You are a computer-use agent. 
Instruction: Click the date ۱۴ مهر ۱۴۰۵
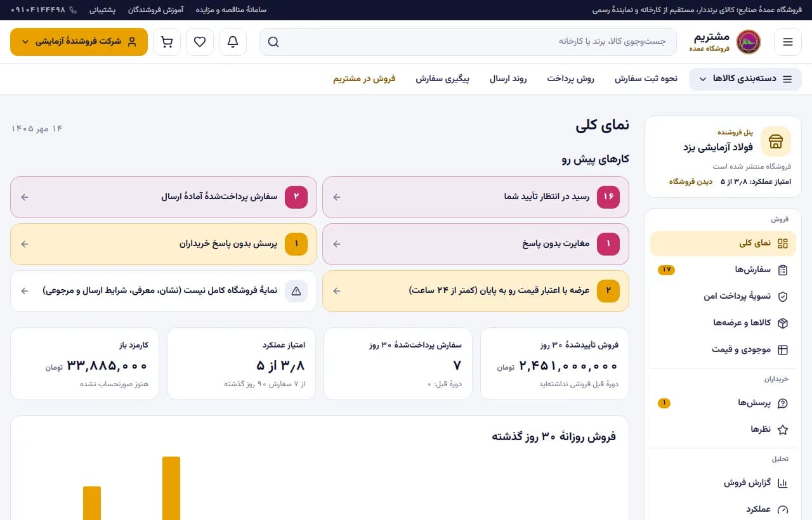[37, 129]
